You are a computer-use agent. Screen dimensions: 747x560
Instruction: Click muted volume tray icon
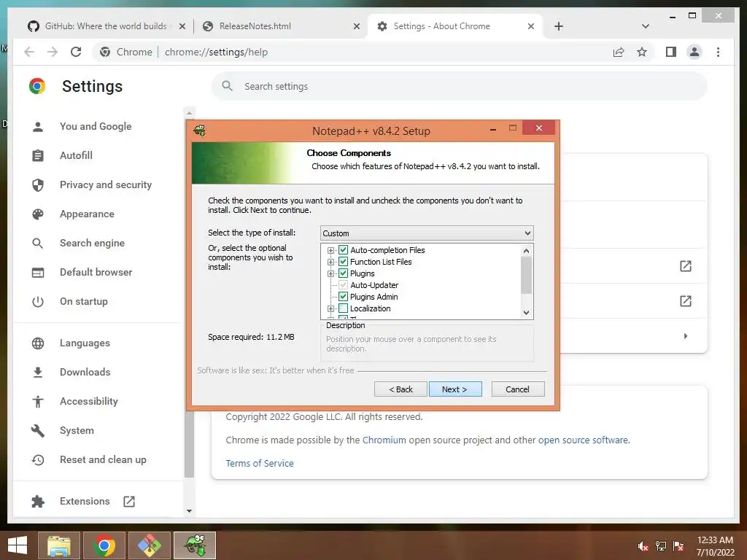pyautogui.click(x=643, y=546)
